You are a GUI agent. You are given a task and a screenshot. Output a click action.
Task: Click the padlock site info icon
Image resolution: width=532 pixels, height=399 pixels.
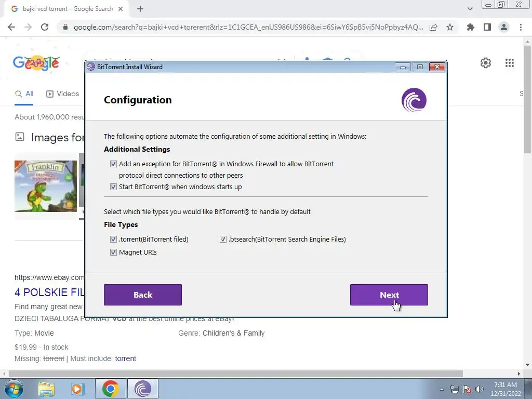(x=65, y=27)
